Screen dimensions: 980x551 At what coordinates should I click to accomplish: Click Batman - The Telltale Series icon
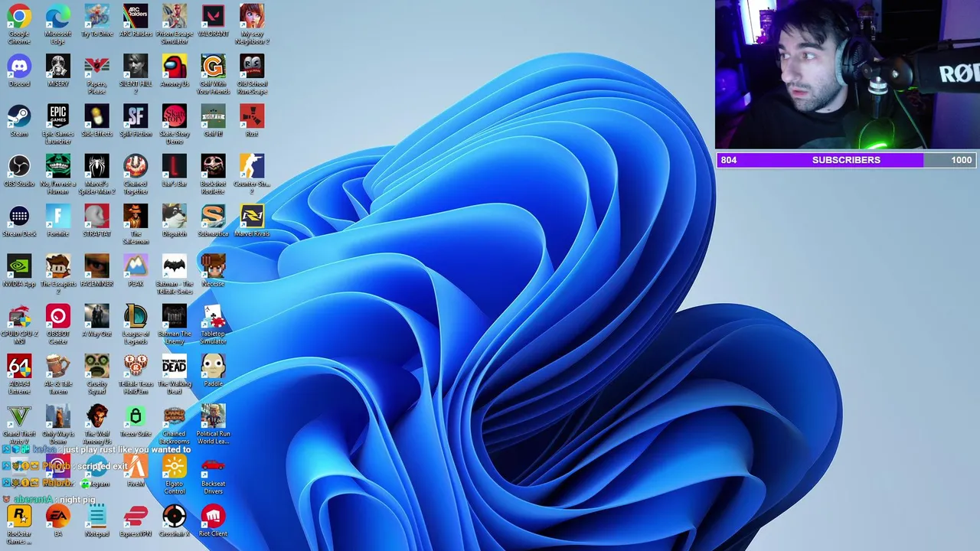click(x=175, y=266)
